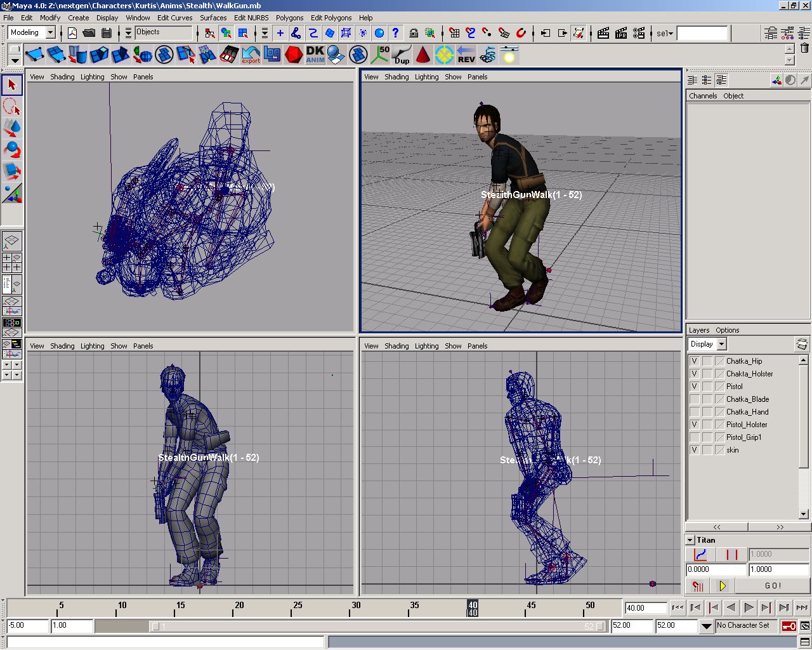
Task: Open the IPR render clapperboard icon
Action: coord(621,33)
